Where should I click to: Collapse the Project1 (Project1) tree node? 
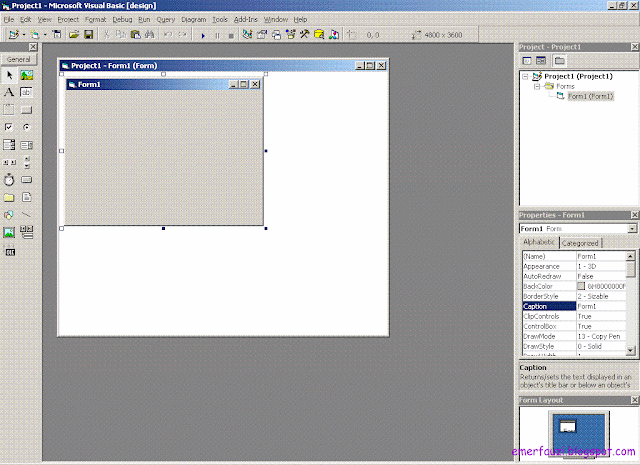[x=526, y=76]
